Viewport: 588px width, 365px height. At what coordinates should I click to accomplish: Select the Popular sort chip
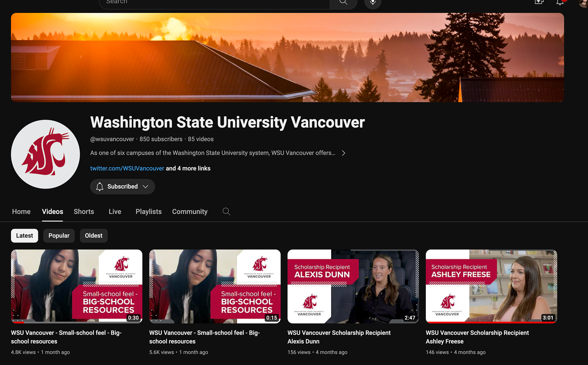pos(59,236)
